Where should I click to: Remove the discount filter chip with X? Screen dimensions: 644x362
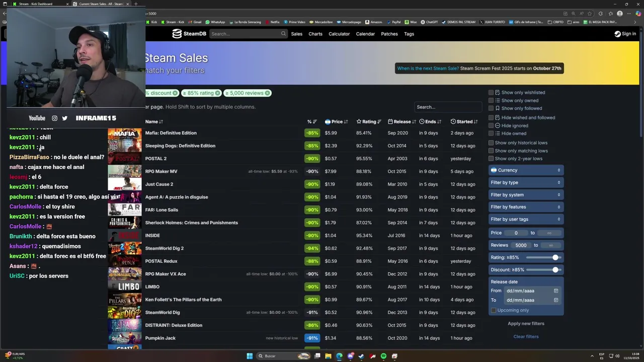click(175, 93)
